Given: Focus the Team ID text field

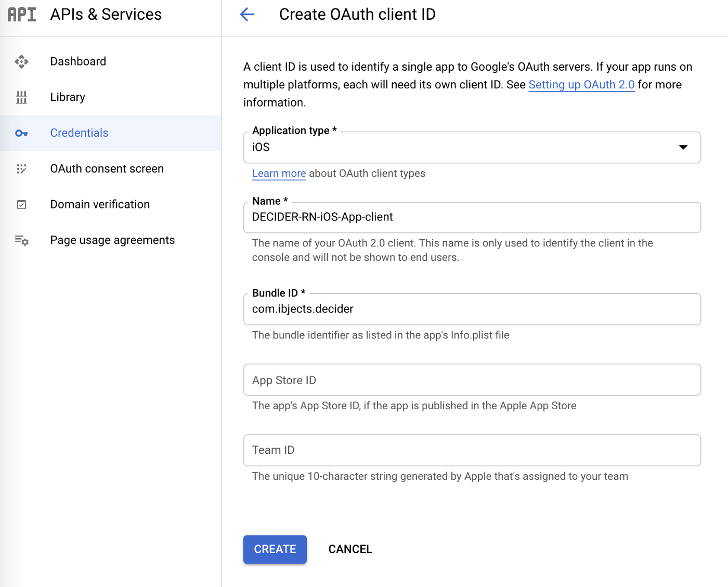Looking at the screenshot, I should [472, 450].
